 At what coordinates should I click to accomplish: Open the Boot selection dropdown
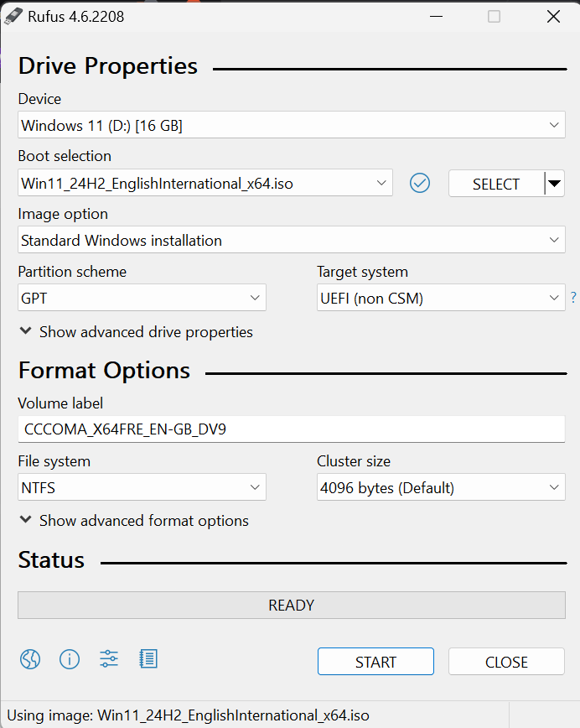tap(205, 183)
